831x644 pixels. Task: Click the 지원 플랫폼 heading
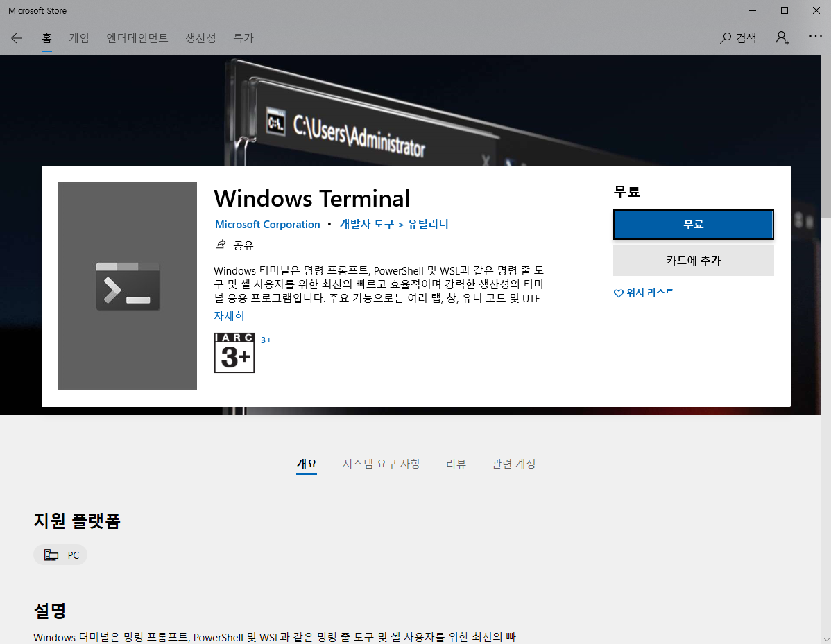pos(78,521)
